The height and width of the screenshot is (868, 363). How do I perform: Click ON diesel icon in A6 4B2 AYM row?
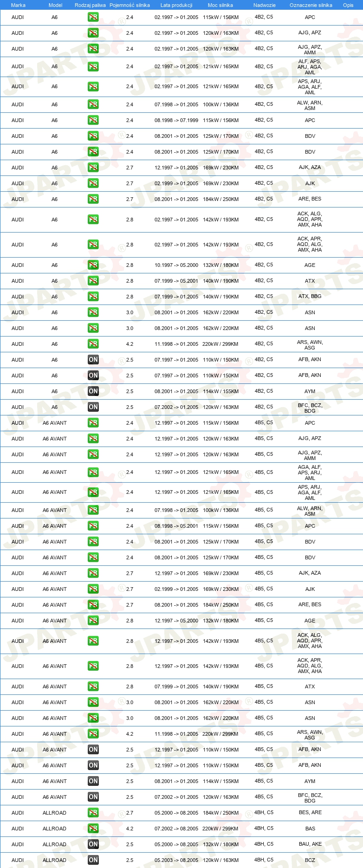coord(93,391)
